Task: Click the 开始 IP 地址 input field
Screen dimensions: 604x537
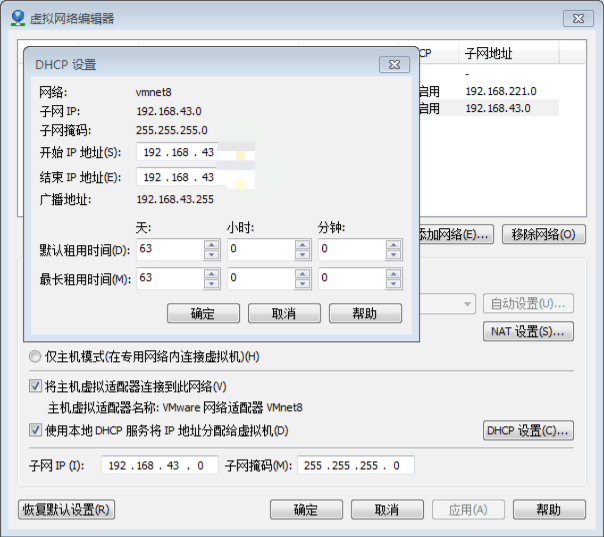Action: pos(195,152)
